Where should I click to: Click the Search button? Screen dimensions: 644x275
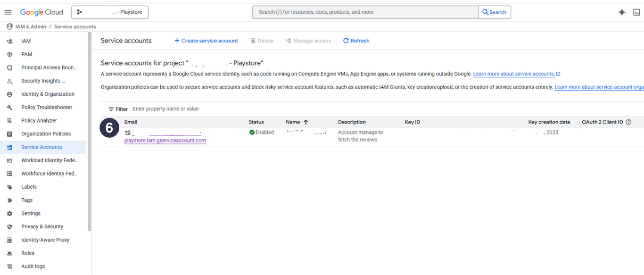point(494,12)
